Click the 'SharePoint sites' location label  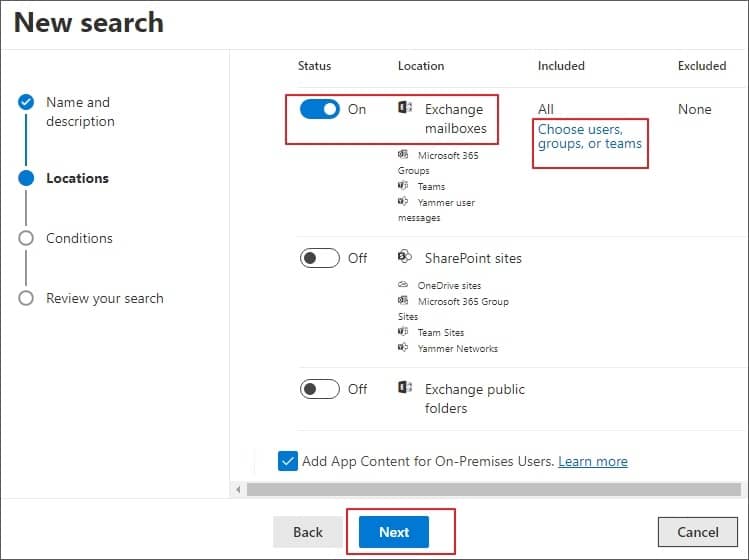(473, 258)
